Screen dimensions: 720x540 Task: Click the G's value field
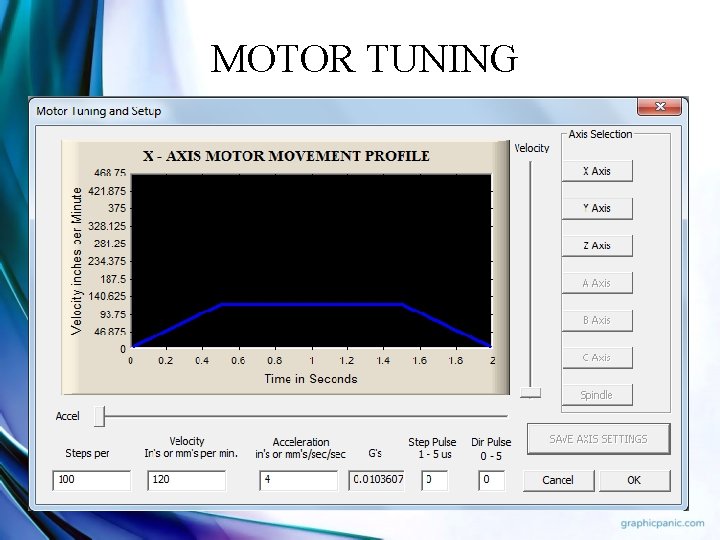(x=377, y=480)
